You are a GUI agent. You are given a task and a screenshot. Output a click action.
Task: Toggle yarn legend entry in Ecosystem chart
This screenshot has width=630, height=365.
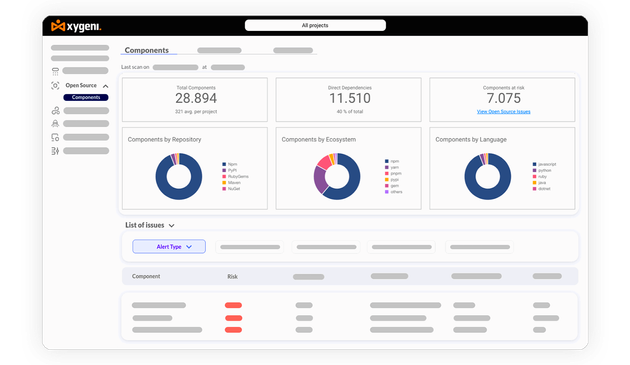click(392, 167)
